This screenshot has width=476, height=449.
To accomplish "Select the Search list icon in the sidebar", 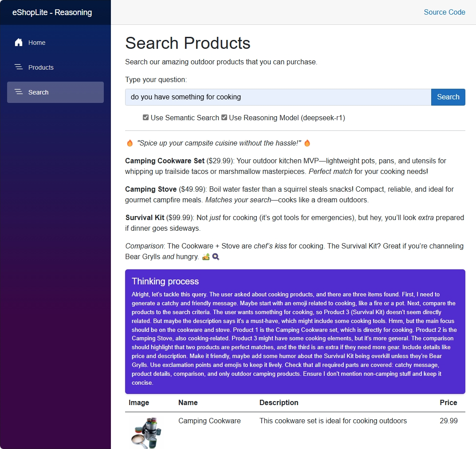I will pyautogui.click(x=19, y=92).
